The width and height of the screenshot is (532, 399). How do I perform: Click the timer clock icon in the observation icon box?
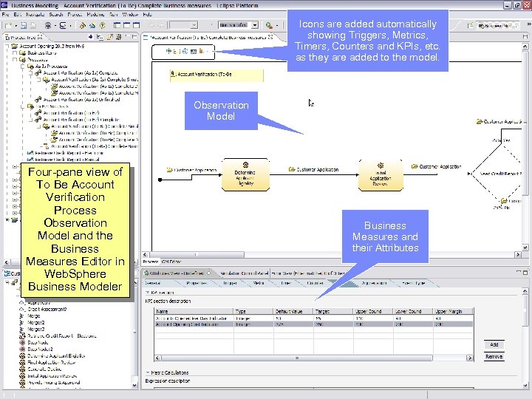[x=185, y=51]
